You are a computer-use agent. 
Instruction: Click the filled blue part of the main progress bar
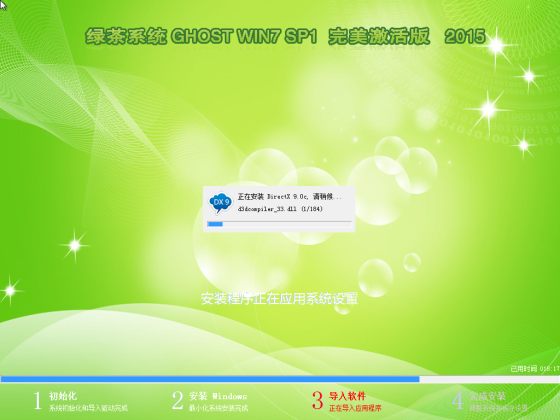(x=210, y=379)
